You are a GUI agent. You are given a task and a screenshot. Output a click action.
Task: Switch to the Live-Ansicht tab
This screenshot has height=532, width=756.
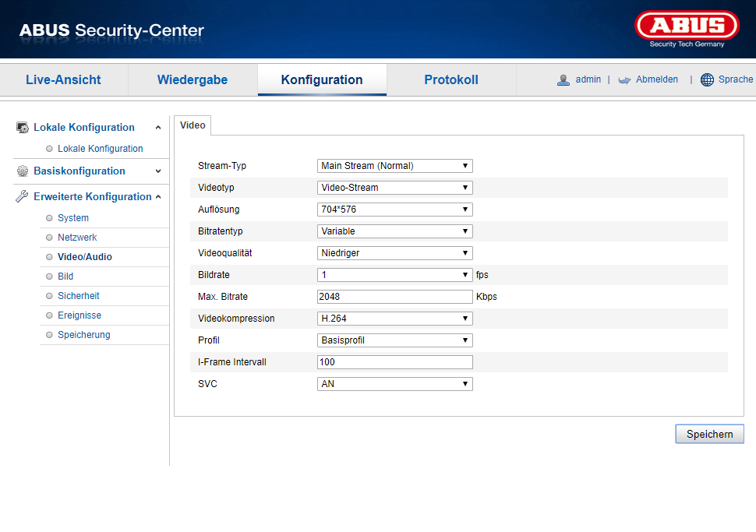point(63,80)
